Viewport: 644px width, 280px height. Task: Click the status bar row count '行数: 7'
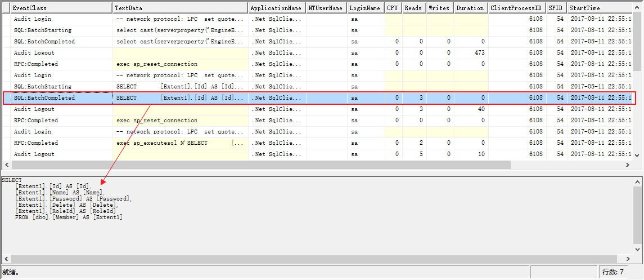613,272
